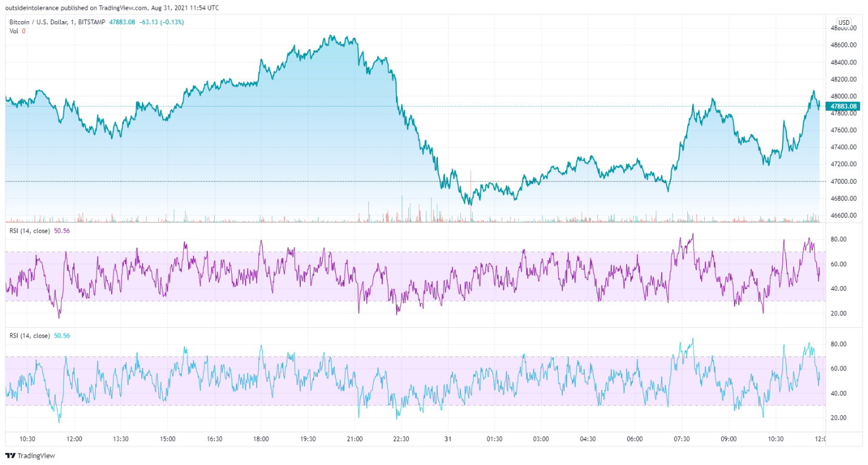Click the date label 31 on time axis
Screen dimensions: 868x465
[448, 439]
